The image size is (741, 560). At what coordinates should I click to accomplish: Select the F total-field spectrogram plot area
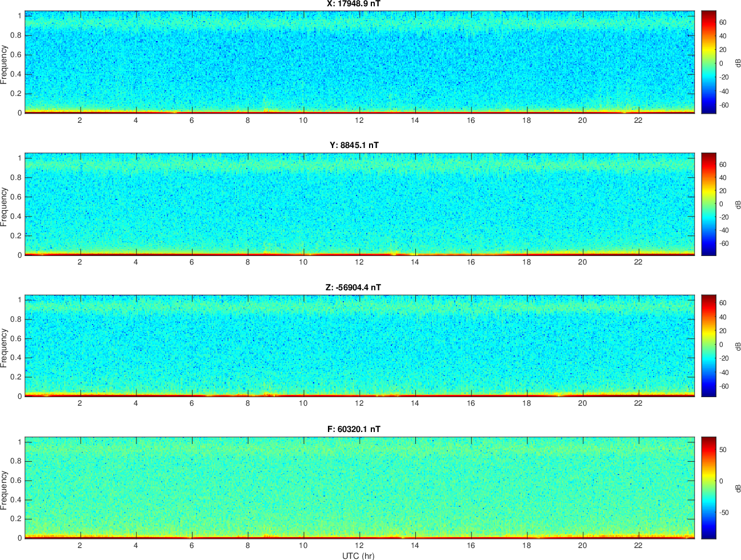(x=360, y=487)
